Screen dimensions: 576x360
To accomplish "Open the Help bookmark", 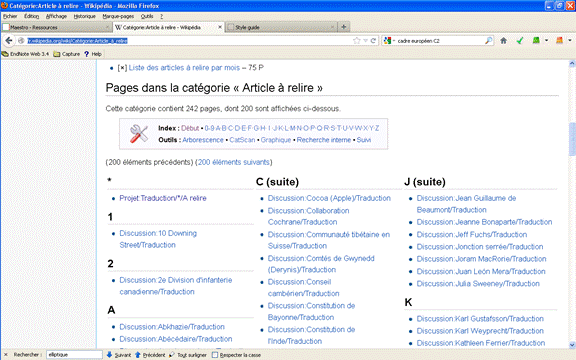I will [93, 54].
